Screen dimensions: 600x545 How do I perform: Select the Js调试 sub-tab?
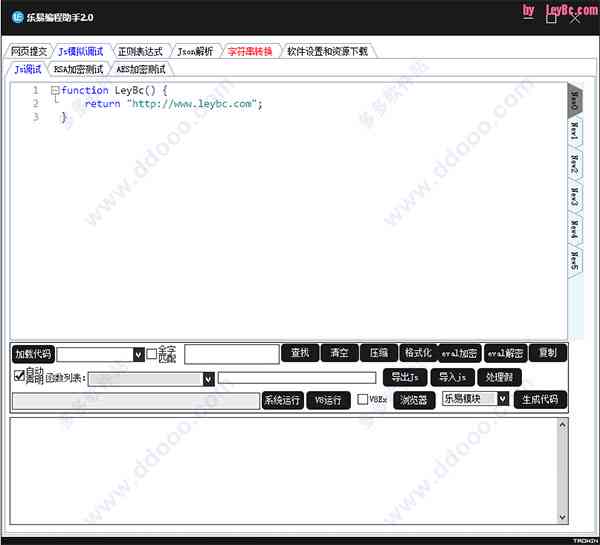pos(28,69)
